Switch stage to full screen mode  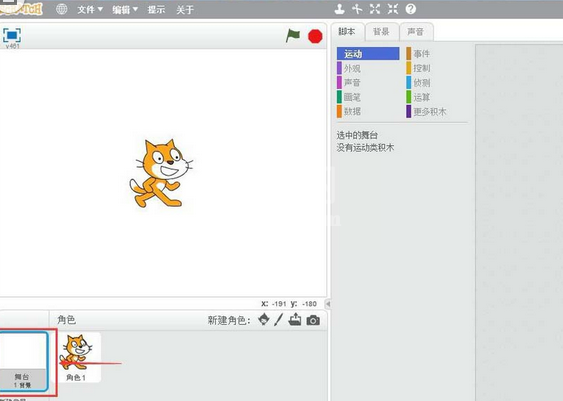(12, 36)
